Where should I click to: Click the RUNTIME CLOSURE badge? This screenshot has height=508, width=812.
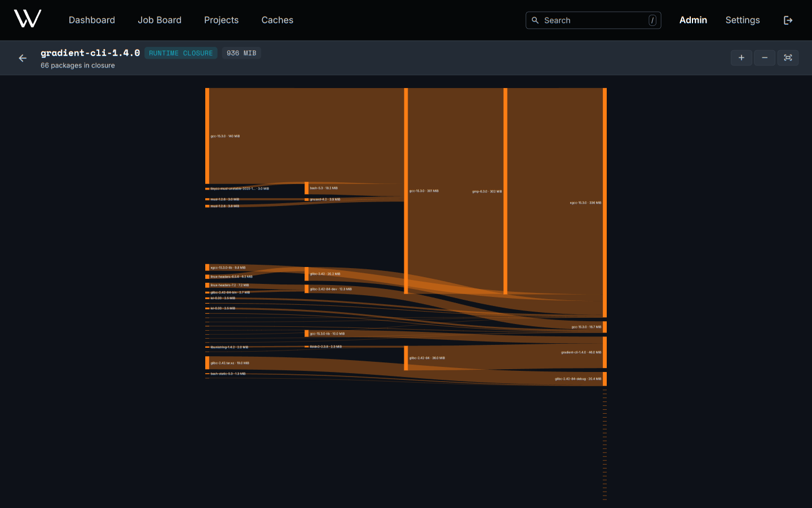point(181,53)
